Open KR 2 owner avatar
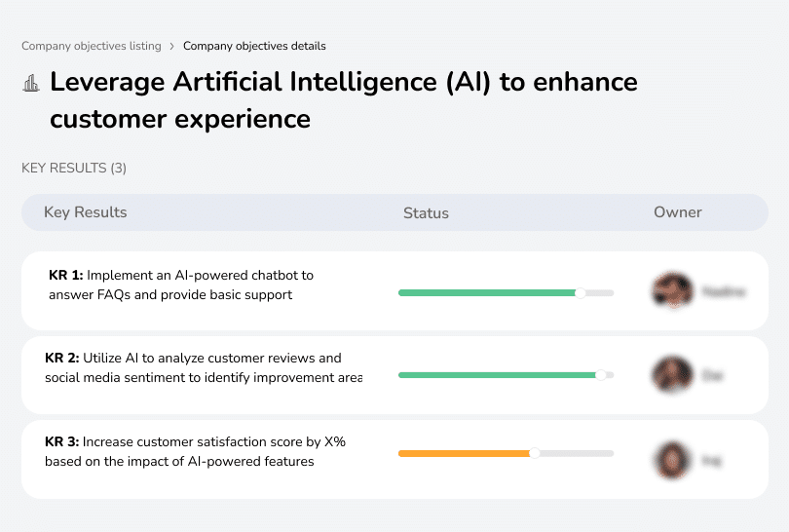Screen dimensions: 789x532 pyautogui.click(x=672, y=374)
